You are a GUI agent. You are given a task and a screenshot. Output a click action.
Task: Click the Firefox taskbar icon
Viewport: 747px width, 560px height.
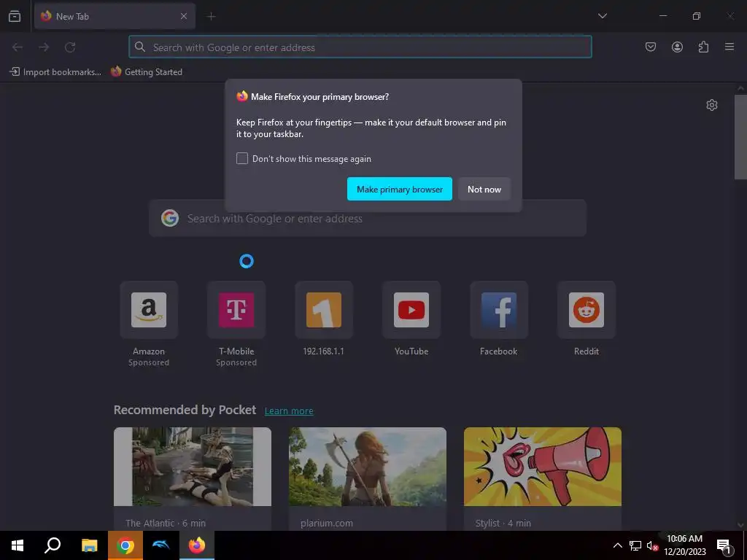197,545
